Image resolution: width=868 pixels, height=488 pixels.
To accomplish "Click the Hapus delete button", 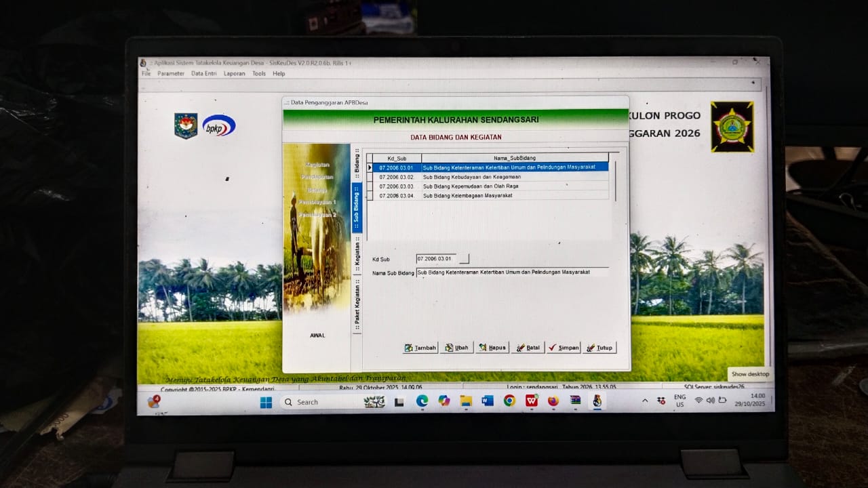I will pyautogui.click(x=492, y=348).
